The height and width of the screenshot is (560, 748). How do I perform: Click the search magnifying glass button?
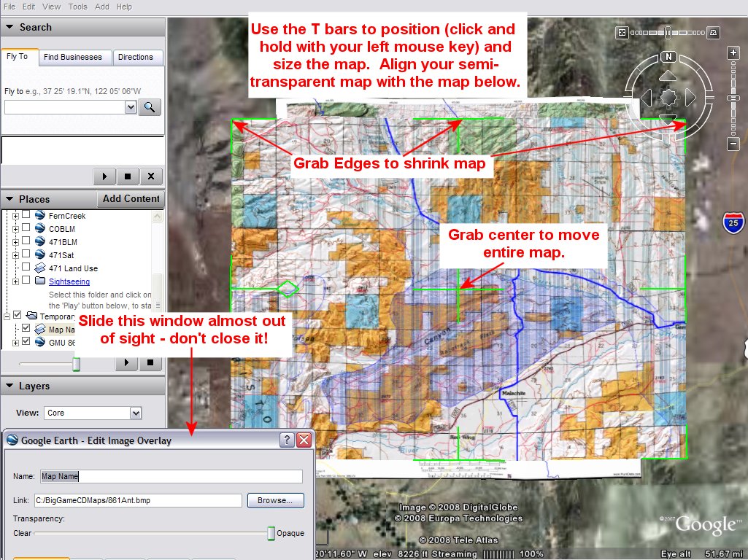(x=150, y=107)
